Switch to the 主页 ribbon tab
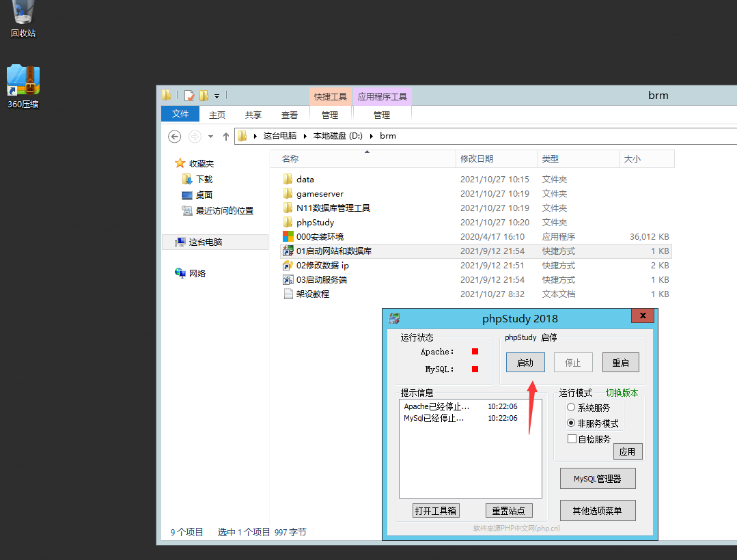Image resolution: width=737 pixels, height=560 pixels. point(217,115)
